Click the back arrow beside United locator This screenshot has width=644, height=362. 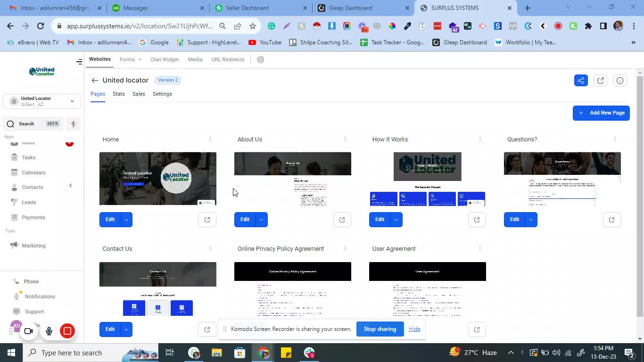point(95,81)
